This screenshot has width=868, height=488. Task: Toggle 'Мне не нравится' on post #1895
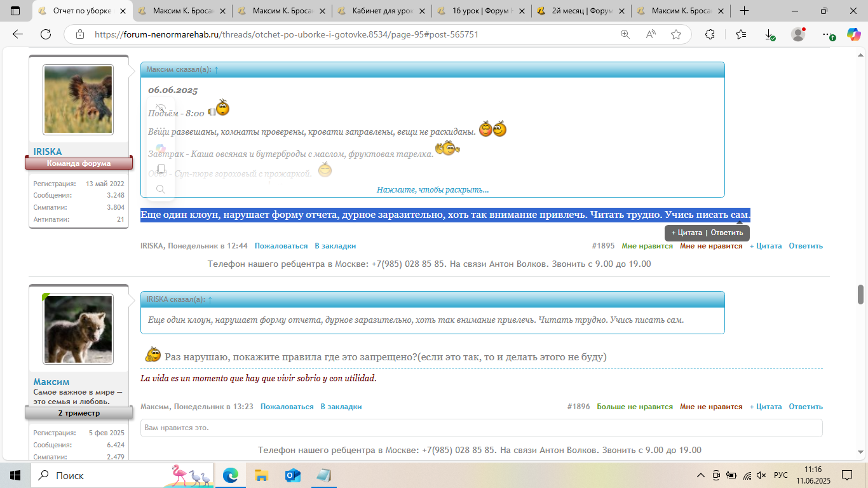[710, 246]
